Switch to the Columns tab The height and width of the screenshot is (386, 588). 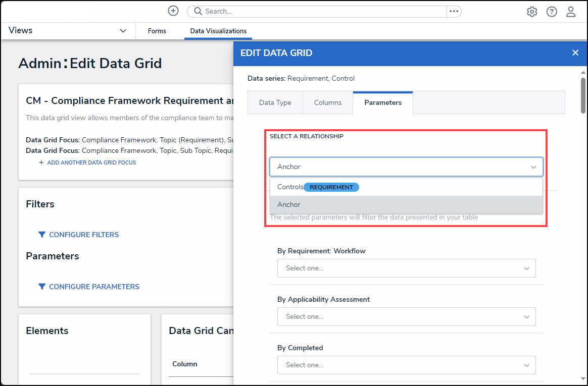pos(328,102)
